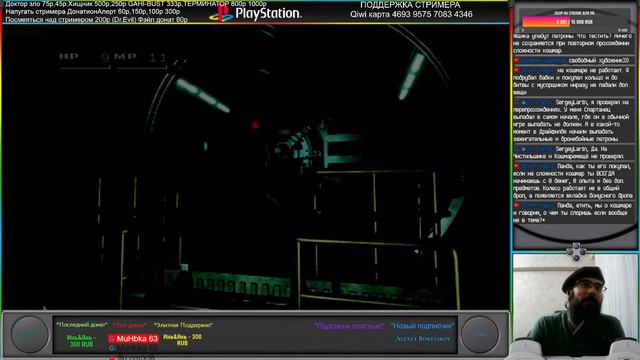The image size is (640, 360).
Task: Click the "Посмеяться над стримером 200р" line
Action: coord(97,19)
